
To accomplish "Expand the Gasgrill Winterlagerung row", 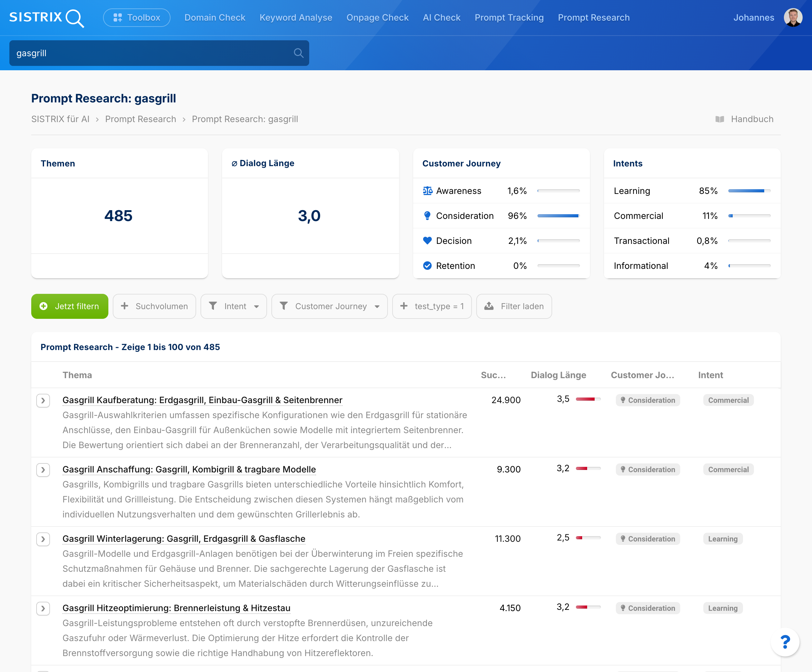I will pyautogui.click(x=43, y=539).
